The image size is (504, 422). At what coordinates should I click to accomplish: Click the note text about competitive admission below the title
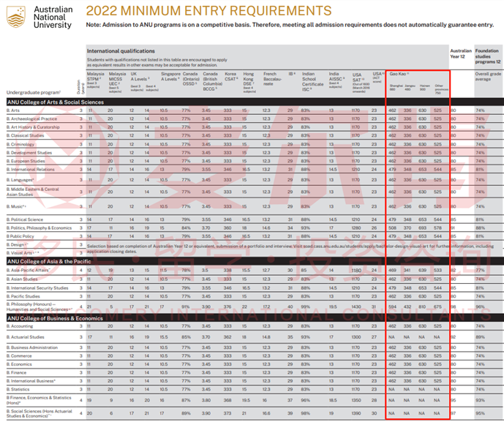(290, 25)
